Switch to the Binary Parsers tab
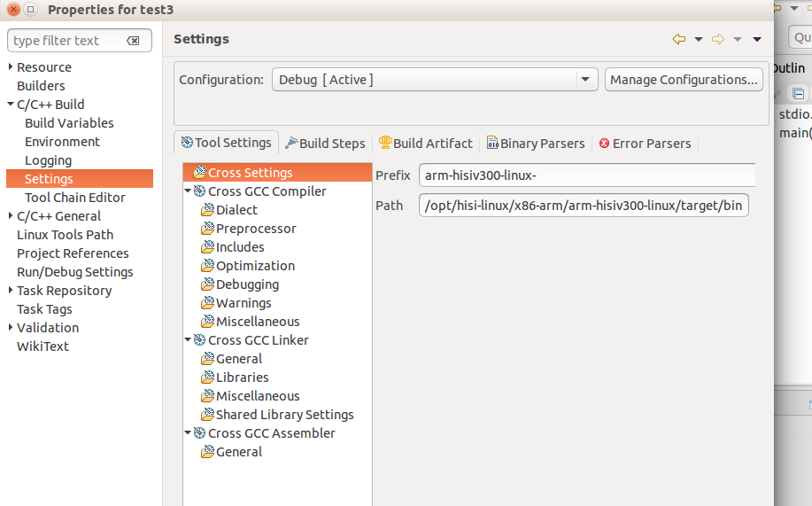812x506 pixels. [x=536, y=143]
